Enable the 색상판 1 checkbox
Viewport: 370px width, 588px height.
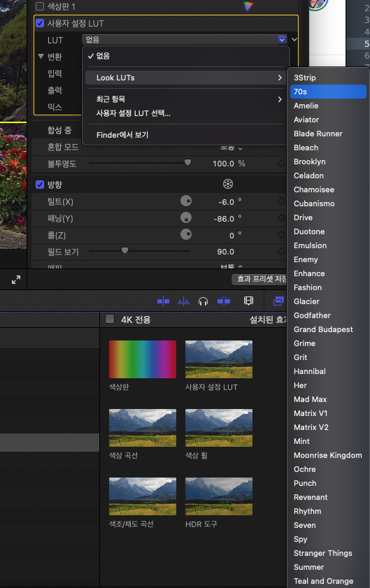[40, 6]
